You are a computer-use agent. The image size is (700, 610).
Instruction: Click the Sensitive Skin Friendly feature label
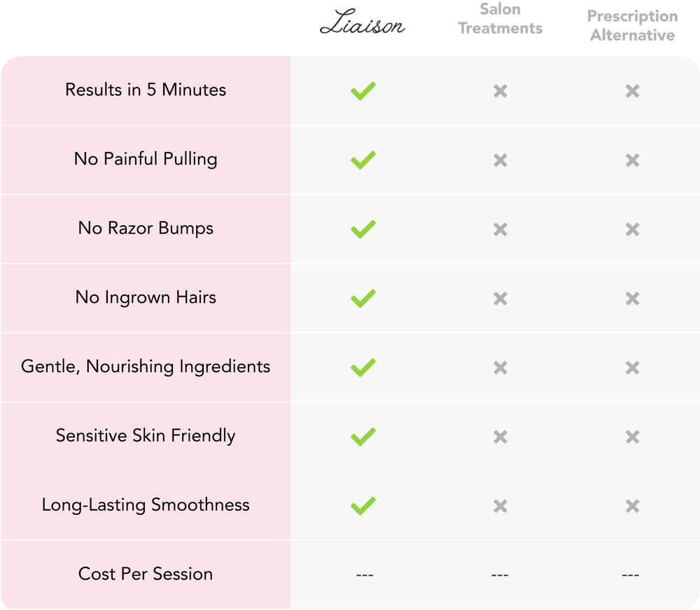[146, 436]
